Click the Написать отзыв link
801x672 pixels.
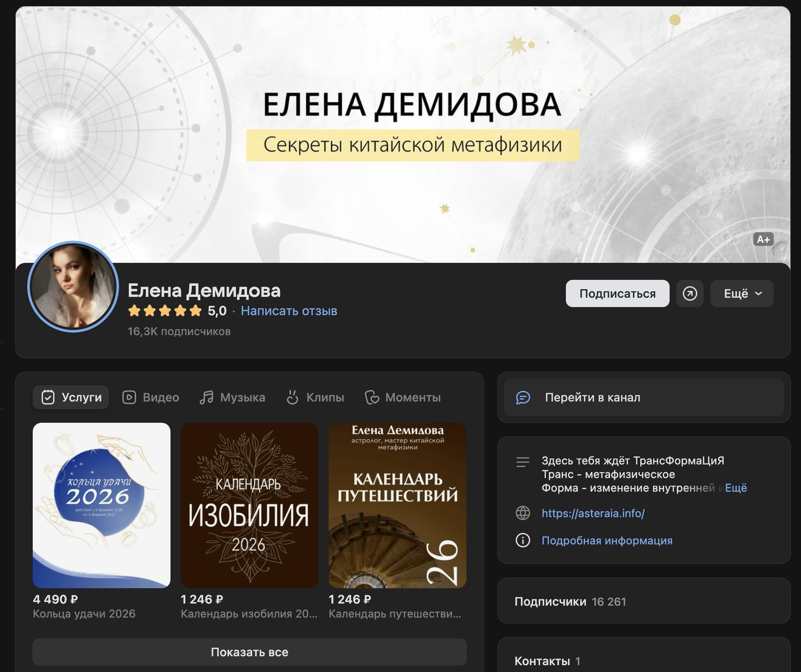click(289, 311)
